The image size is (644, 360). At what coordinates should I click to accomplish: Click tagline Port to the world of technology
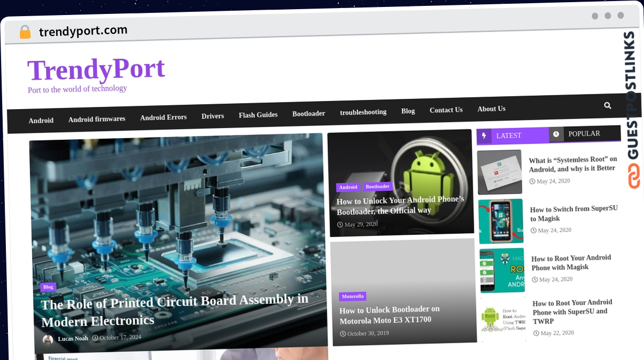[77, 89]
